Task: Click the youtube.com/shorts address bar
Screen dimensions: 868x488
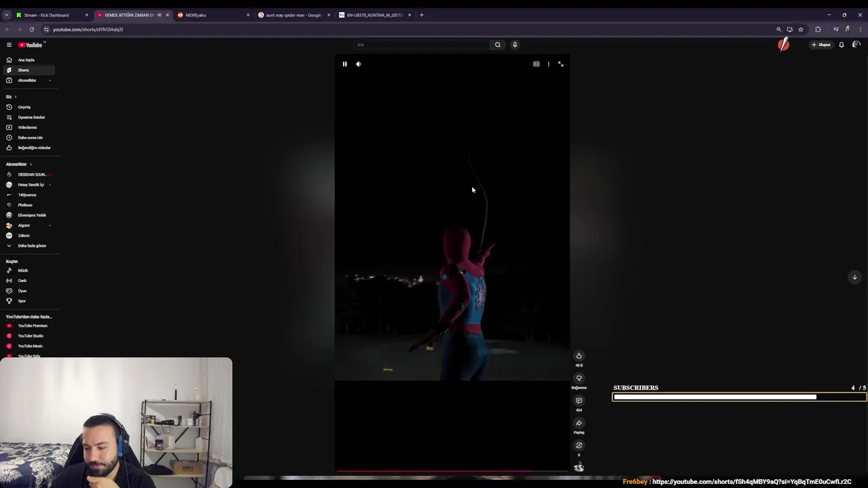Action: [x=407, y=29]
